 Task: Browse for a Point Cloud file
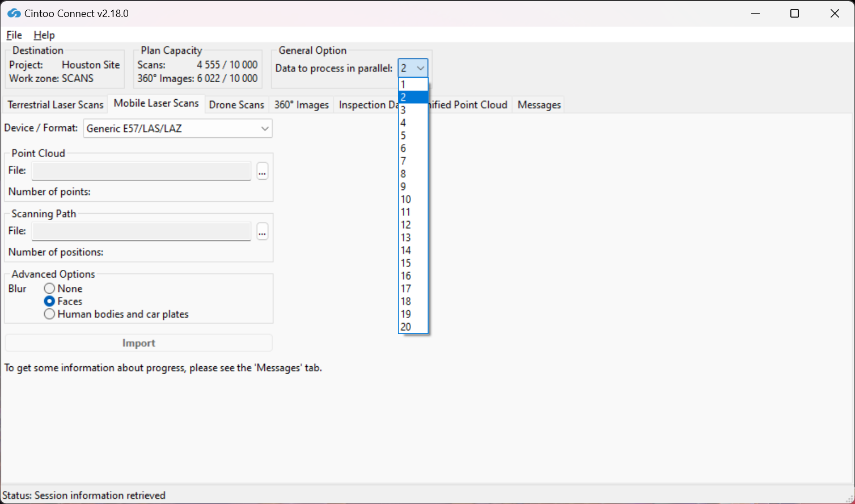click(262, 171)
